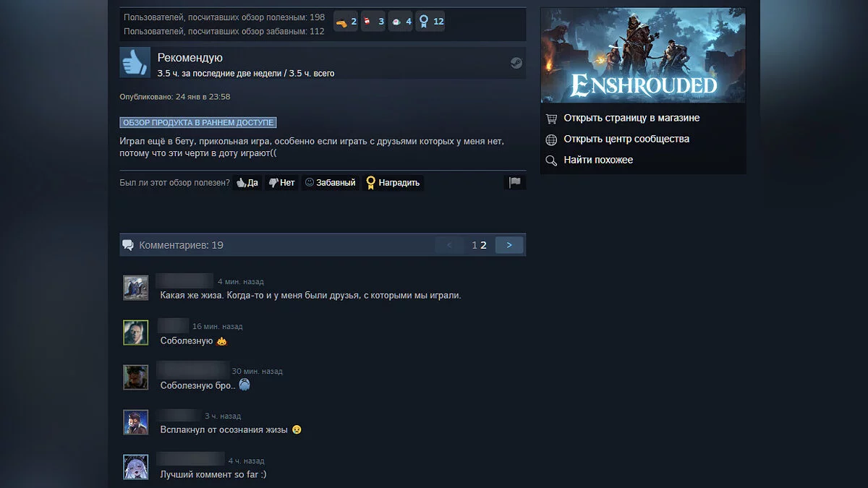
Task: Click the award badge showing 12
Action: [x=430, y=22]
